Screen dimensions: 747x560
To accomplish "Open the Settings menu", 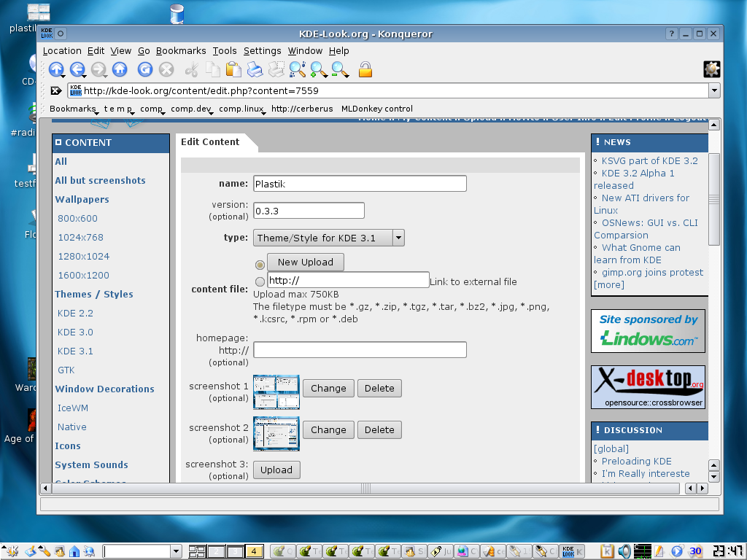I will coord(263,50).
